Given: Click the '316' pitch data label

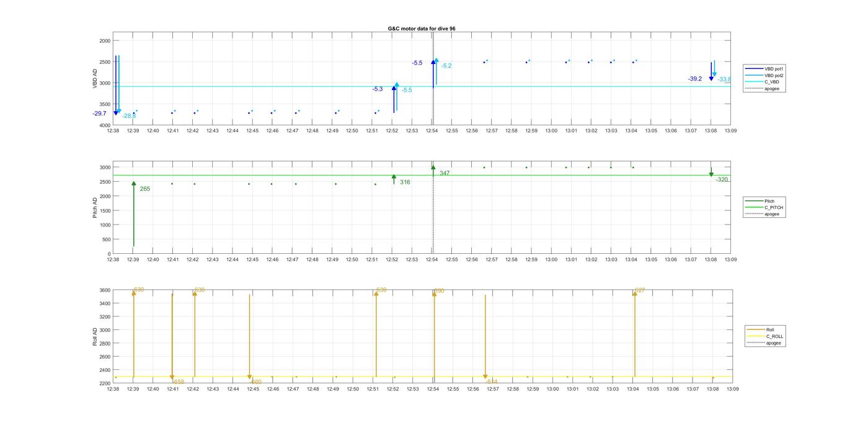Looking at the screenshot, I should click(405, 182).
